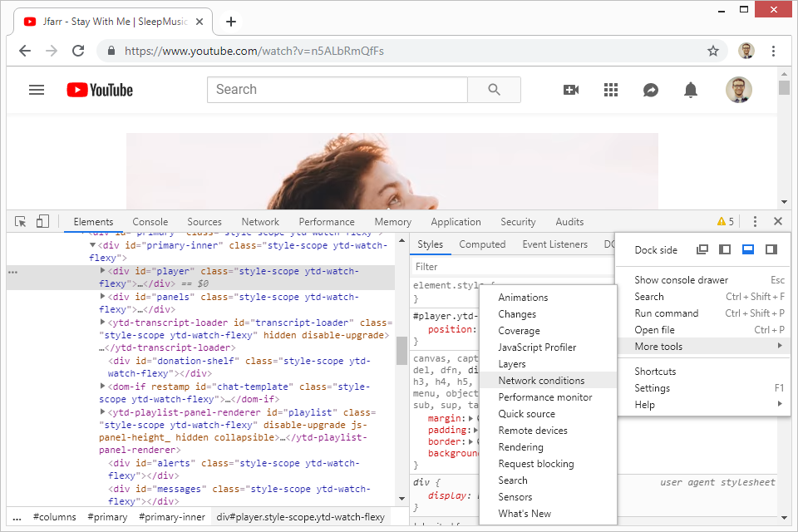
Task: Click the YouTube create video camera icon
Action: [x=571, y=90]
